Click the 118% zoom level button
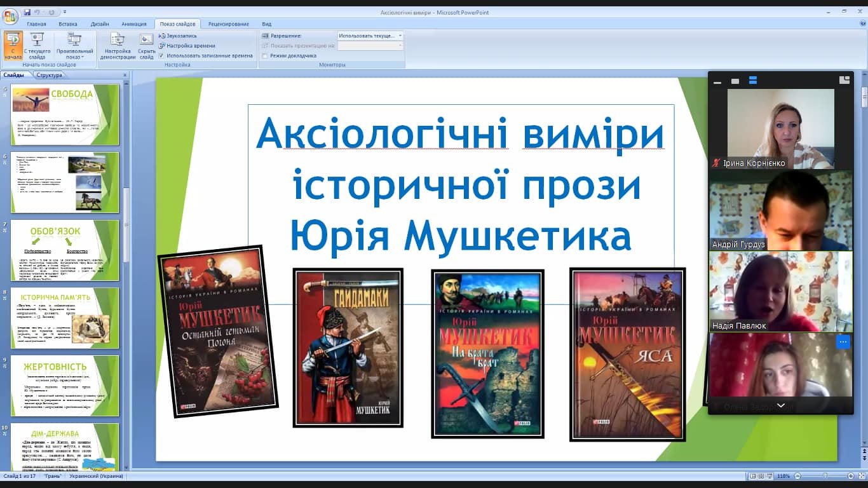The width and height of the screenshot is (868, 488). [x=784, y=476]
